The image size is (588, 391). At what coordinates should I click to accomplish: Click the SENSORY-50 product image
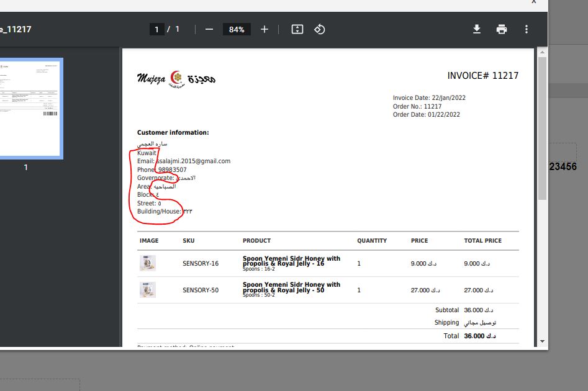click(x=148, y=290)
